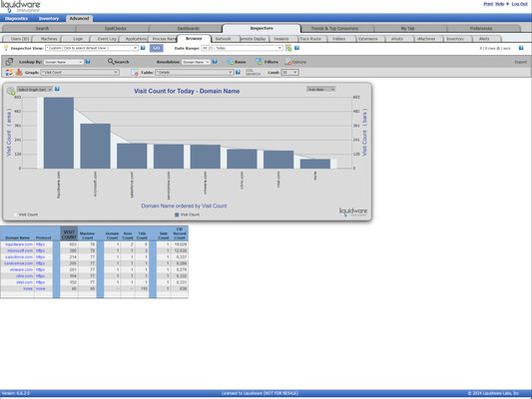
Task: Open the Select Graph Sort dropdown
Action: click(35, 90)
